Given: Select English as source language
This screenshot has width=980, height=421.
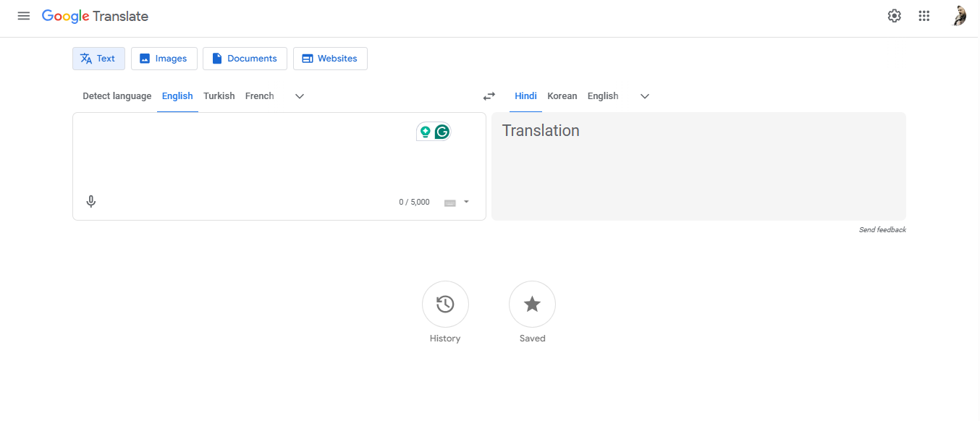Looking at the screenshot, I should tap(177, 96).
